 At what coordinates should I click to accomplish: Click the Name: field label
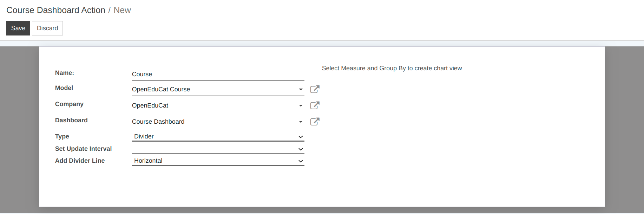point(65,73)
